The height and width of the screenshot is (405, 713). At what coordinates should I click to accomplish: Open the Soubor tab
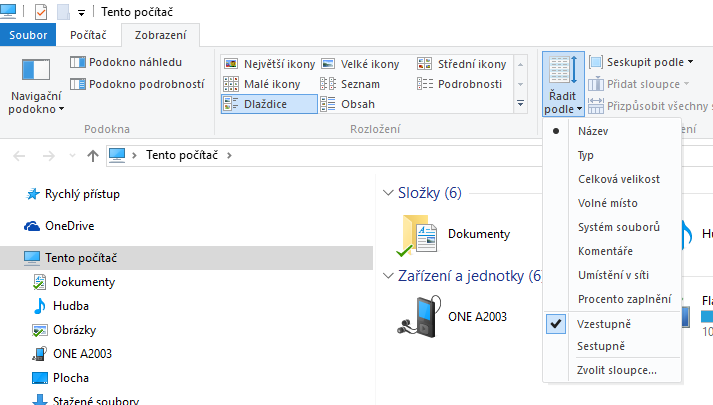point(29,34)
